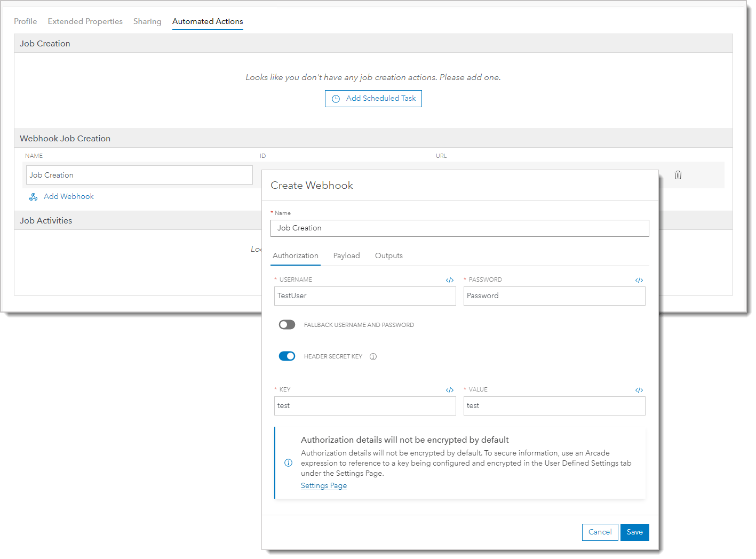The image size is (756, 559).
Task: Click the Header Secret Key info icon
Action: point(373,356)
